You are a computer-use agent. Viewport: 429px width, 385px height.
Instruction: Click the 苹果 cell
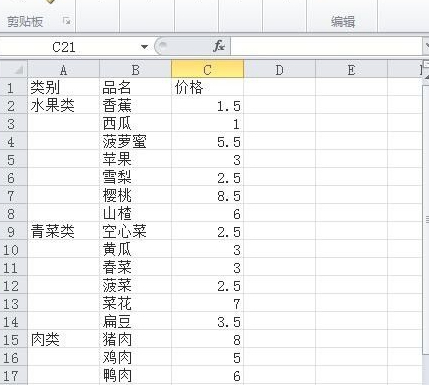[135, 160]
